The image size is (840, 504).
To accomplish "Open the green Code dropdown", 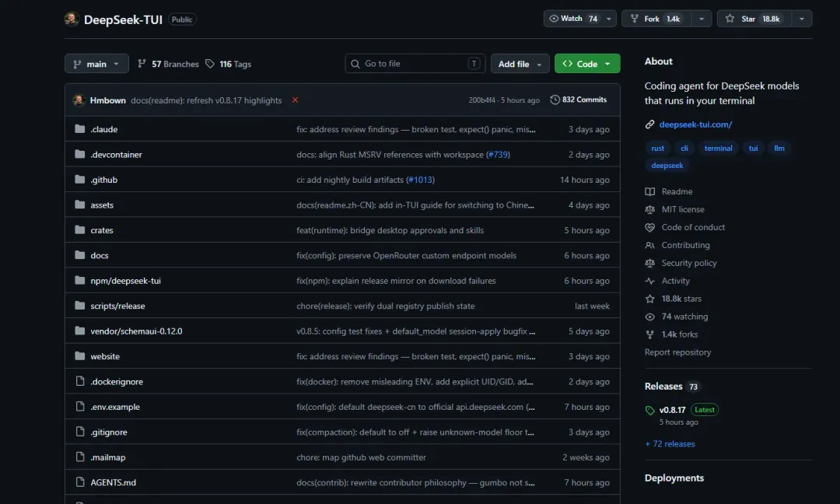I will pos(587,64).
